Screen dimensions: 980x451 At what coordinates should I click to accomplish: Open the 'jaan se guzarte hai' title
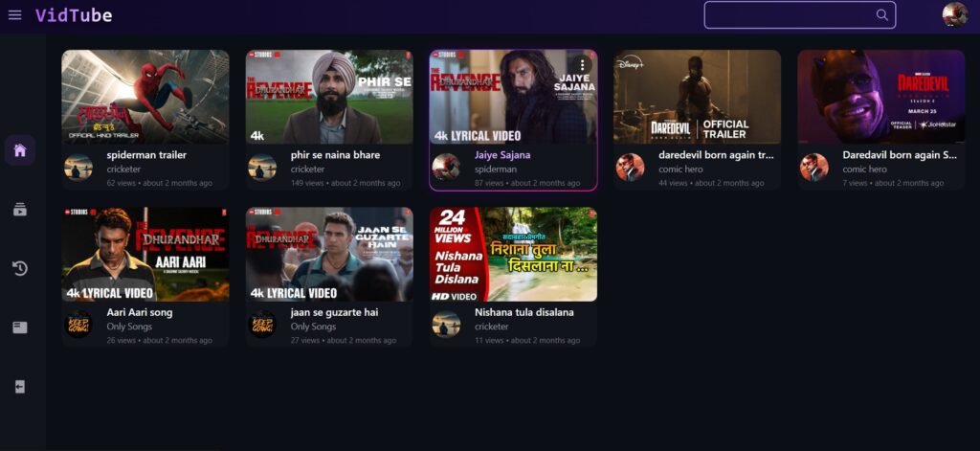(x=334, y=312)
